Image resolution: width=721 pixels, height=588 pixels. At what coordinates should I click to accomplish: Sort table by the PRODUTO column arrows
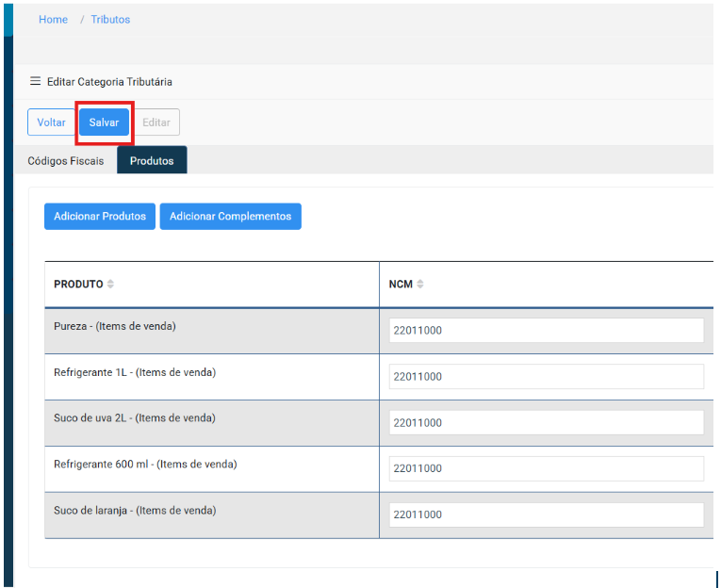point(110,285)
